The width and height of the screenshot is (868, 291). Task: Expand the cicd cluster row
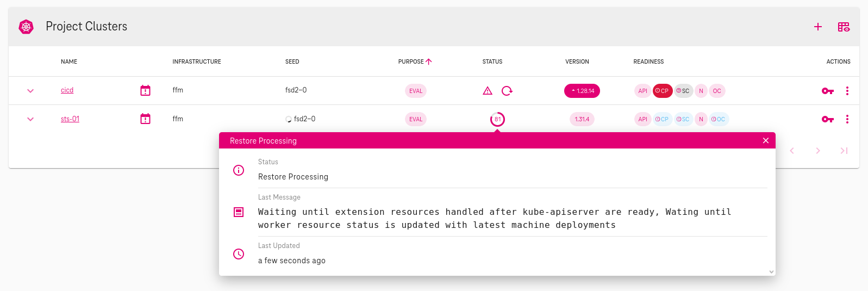click(30, 91)
